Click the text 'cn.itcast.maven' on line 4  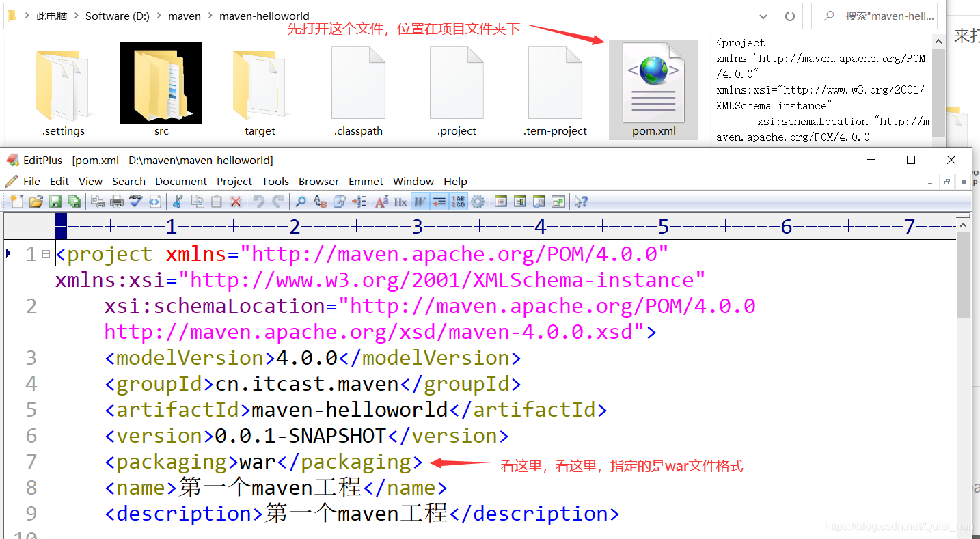coord(307,384)
